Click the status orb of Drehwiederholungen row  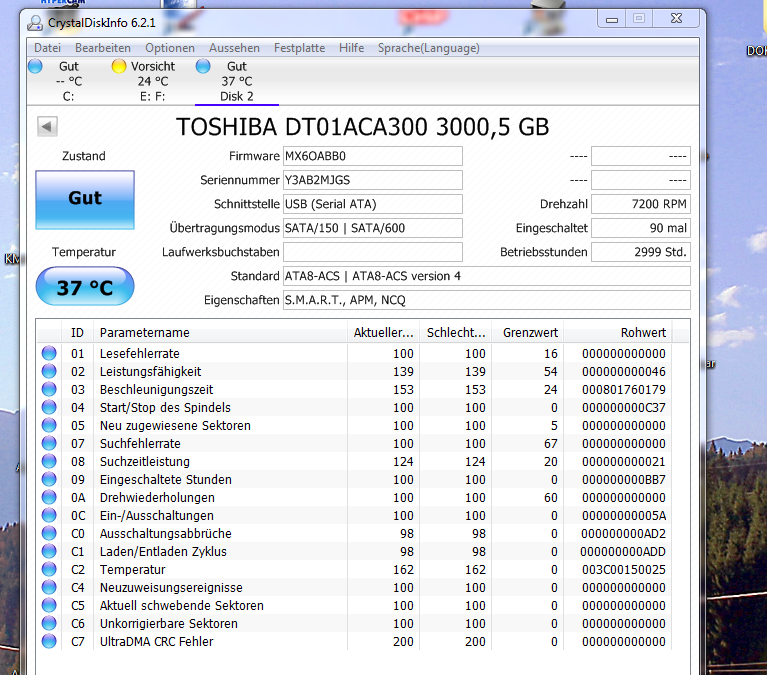pyautogui.click(x=49, y=497)
